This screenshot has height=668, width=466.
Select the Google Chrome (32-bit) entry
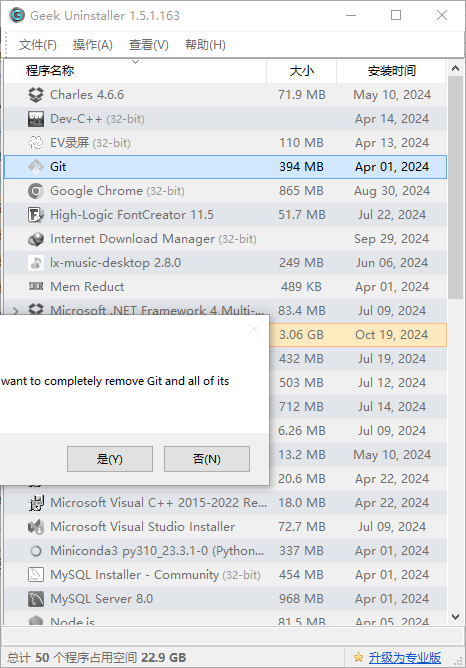pyautogui.click(x=117, y=191)
